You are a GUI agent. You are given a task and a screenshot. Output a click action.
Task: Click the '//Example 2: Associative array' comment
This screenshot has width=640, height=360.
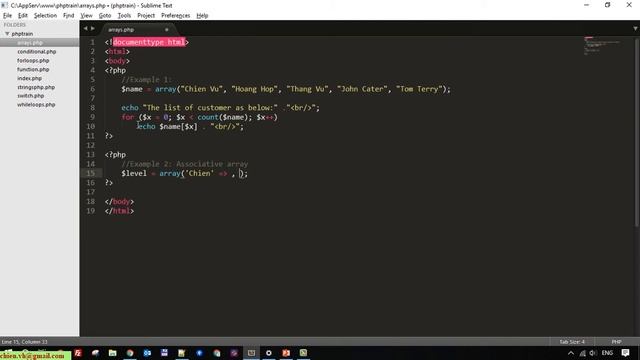(184, 164)
